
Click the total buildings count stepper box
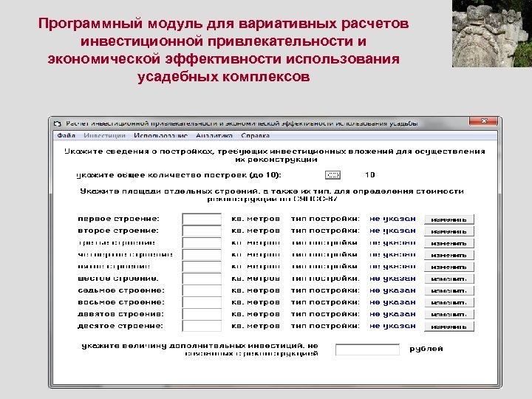pyautogui.click(x=332, y=175)
